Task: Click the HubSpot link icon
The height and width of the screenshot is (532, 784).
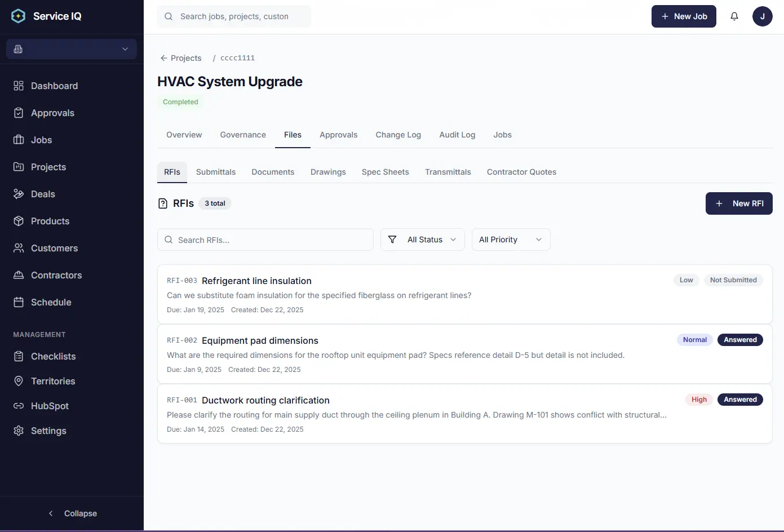Action: coord(19,406)
